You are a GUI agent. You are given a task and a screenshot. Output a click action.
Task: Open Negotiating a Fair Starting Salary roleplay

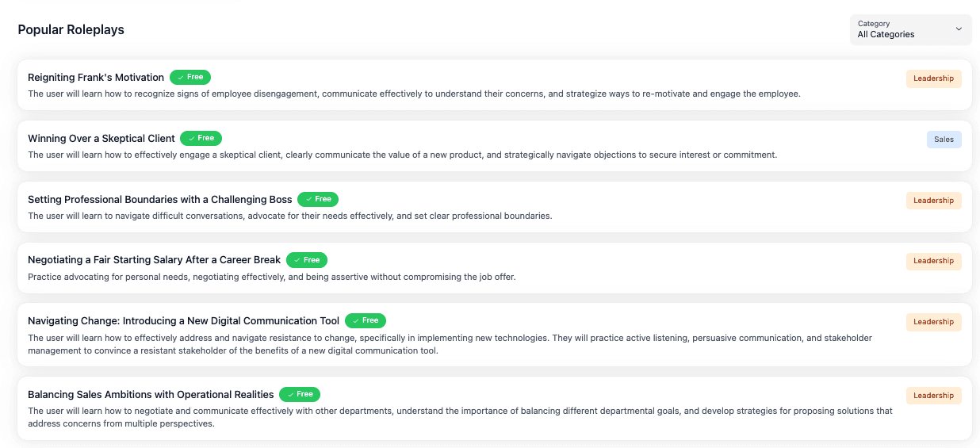[155, 260]
